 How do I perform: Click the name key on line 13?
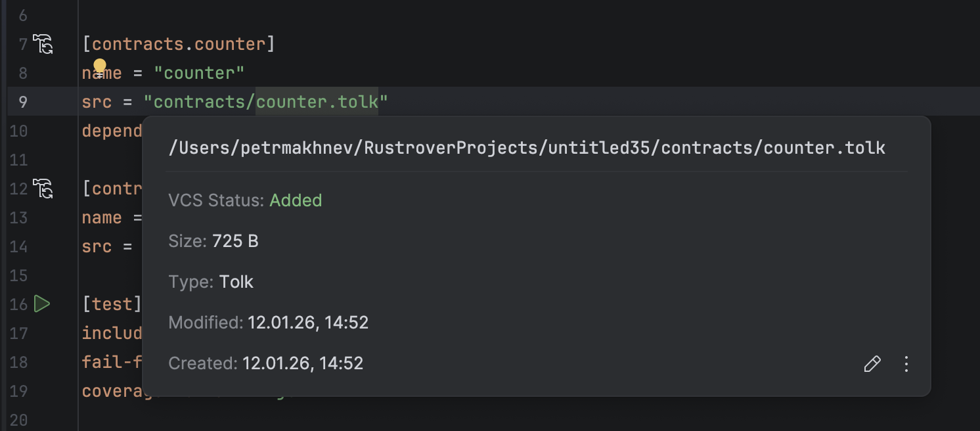[x=101, y=217]
